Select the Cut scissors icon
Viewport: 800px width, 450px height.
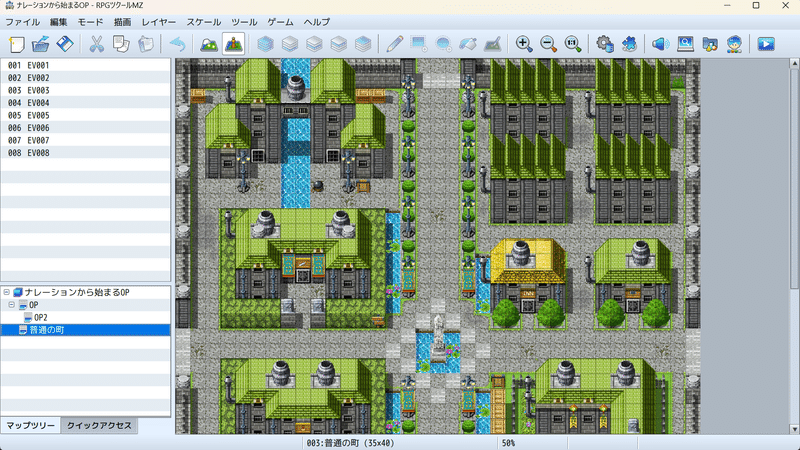point(96,44)
